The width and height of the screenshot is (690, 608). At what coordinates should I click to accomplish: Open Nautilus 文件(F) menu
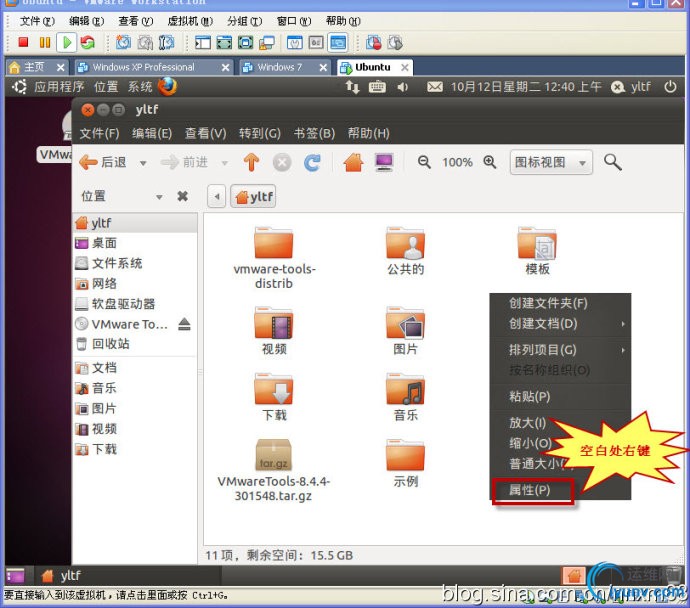coord(99,133)
